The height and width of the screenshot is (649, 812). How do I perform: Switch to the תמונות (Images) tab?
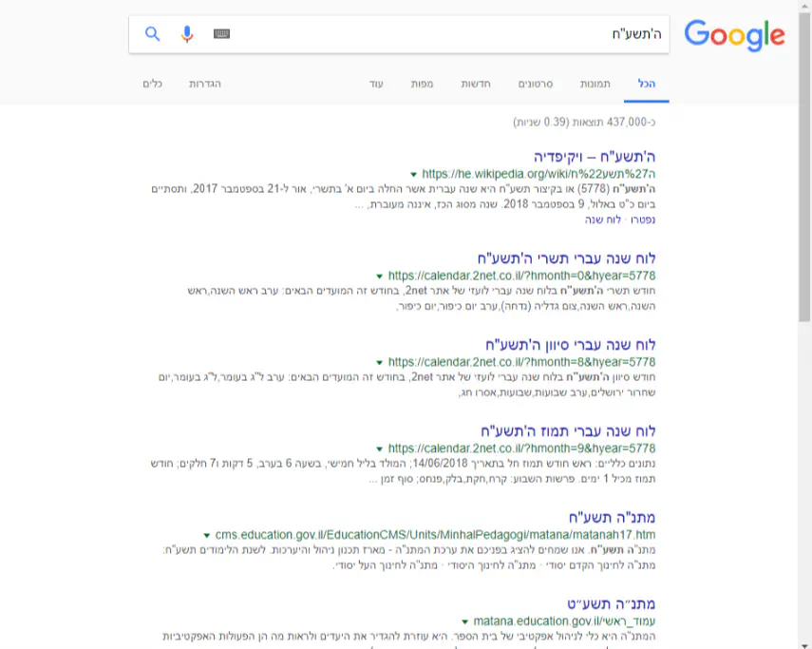tap(597, 84)
